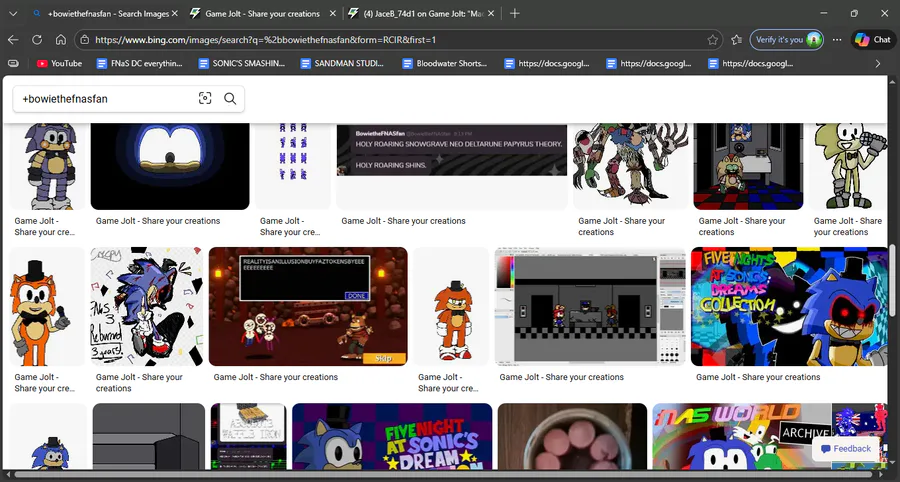The height and width of the screenshot is (482, 900).
Task: Open the pink balls in bowl thumbnail
Action: click(572, 437)
